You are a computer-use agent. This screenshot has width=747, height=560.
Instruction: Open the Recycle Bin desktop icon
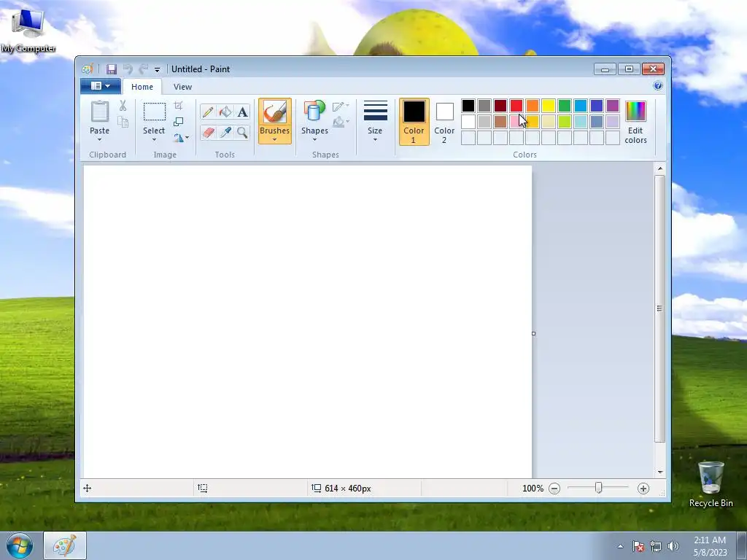coord(711,484)
